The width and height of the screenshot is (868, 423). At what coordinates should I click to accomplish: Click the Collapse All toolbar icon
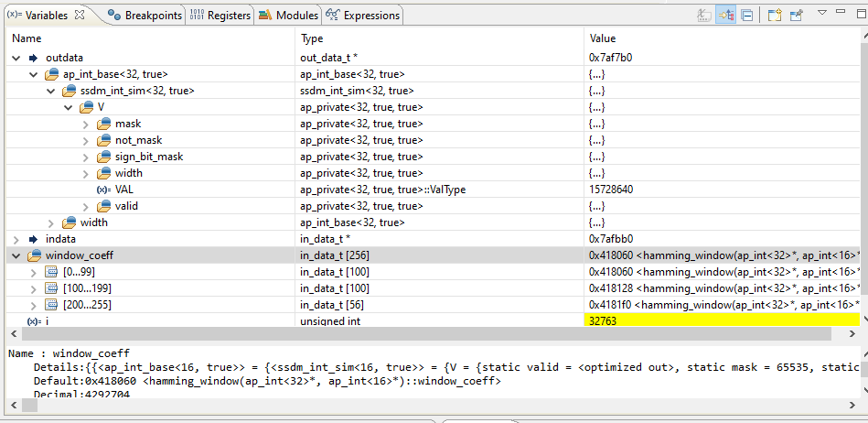(746, 16)
